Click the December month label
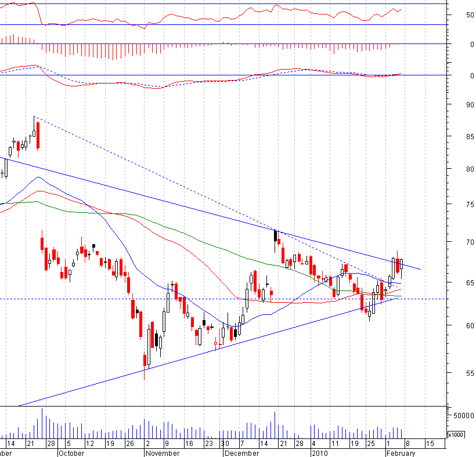This screenshot has width=476, height=457. coord(242,454)
